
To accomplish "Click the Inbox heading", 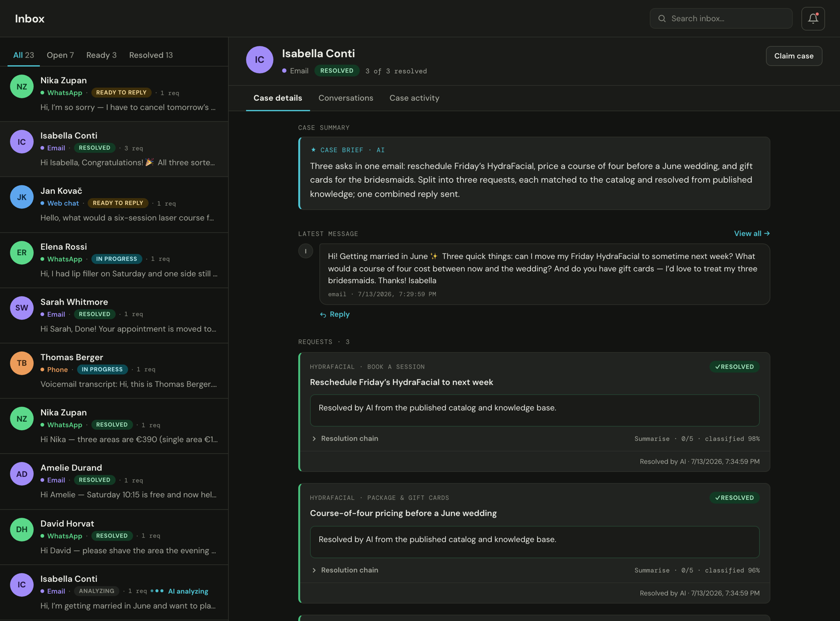I will click(x=30, y=19).
